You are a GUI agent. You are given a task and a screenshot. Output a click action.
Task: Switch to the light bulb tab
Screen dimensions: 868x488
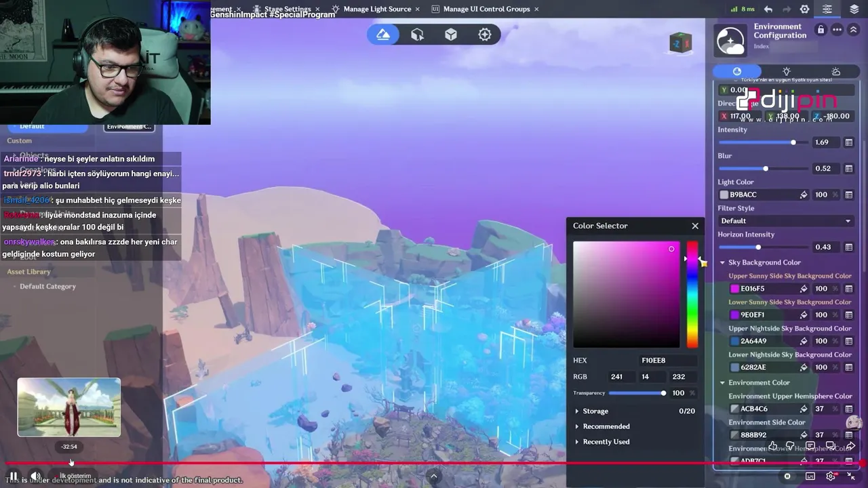click(787, 71)
